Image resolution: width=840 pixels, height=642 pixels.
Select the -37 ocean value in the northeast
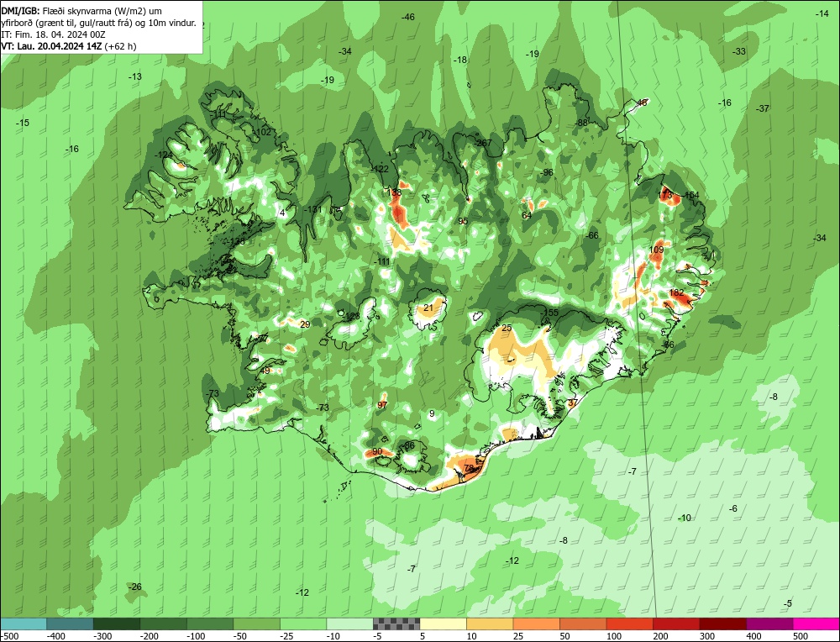[763, 108]
